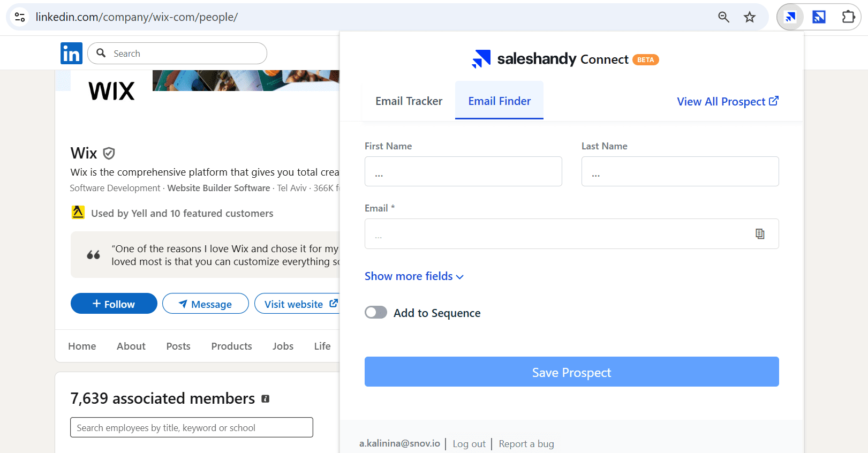
Task: Click the copy icon in Email field
Action: 760,234
